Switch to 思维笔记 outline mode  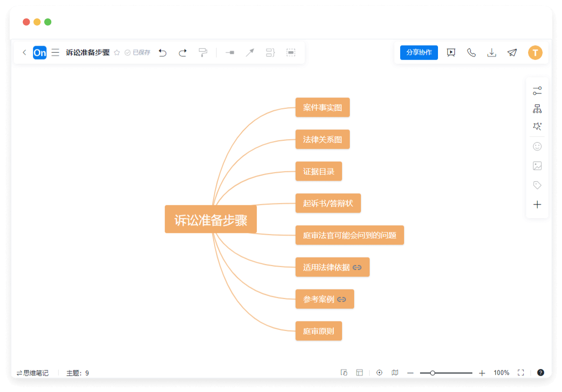tap(32, 373)
